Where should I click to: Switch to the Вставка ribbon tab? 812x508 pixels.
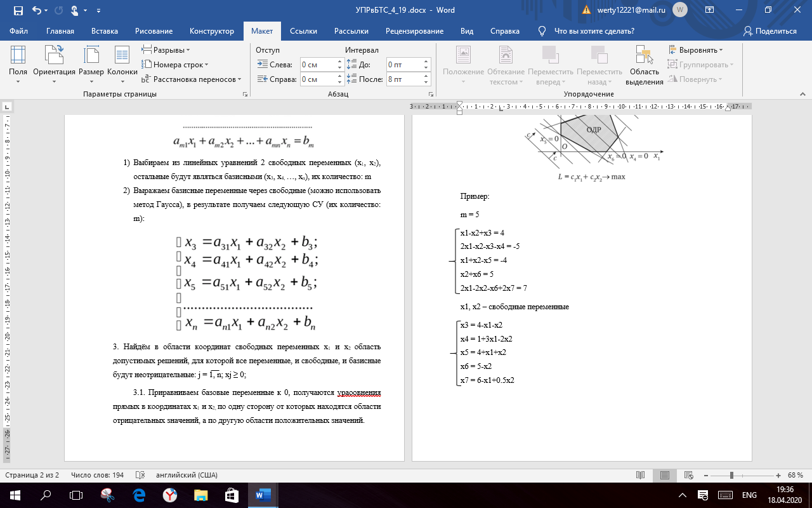(104, 31)
